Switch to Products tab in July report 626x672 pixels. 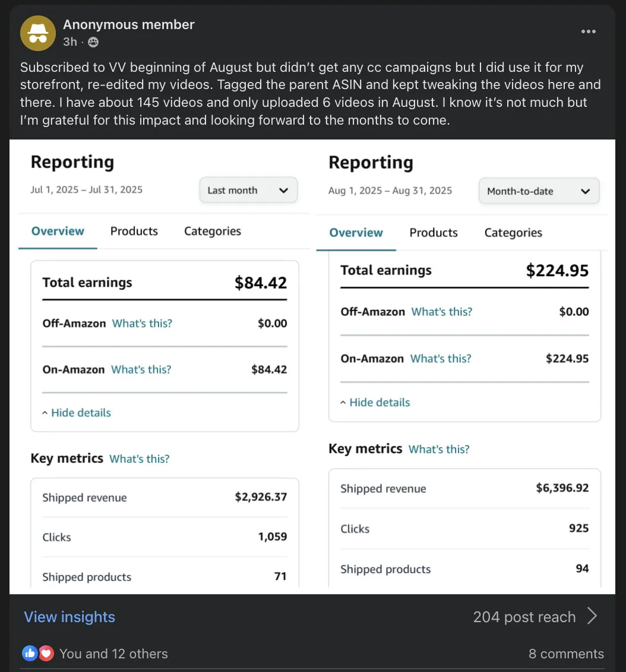[x=134, y=231]
